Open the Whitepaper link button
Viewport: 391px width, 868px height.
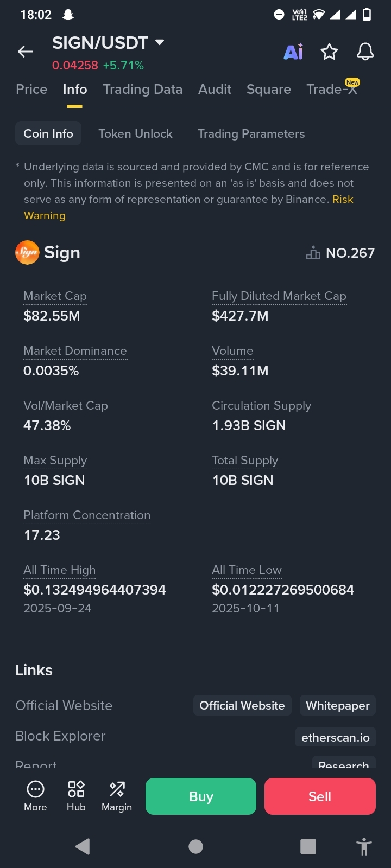click(338, 705)
